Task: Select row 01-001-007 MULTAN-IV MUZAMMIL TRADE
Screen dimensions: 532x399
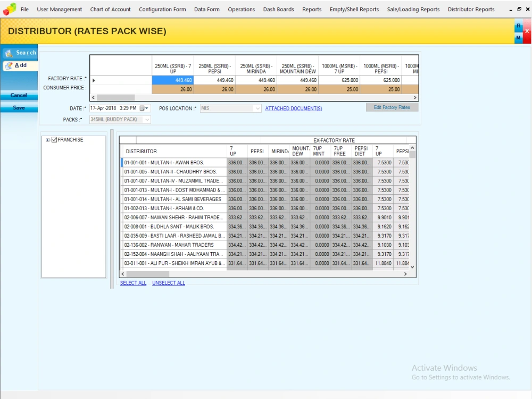Action: 174,181
